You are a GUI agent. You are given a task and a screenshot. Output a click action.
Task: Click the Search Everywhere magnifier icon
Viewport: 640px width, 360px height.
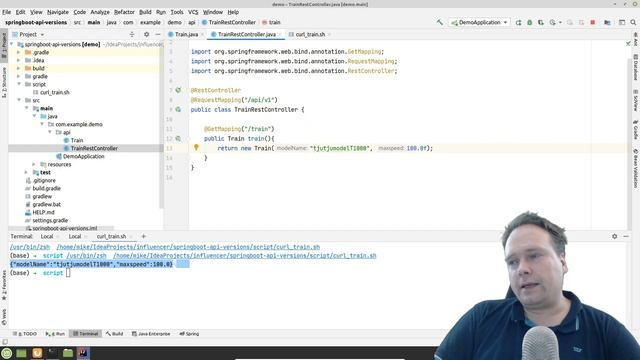[x=633, y=22]
